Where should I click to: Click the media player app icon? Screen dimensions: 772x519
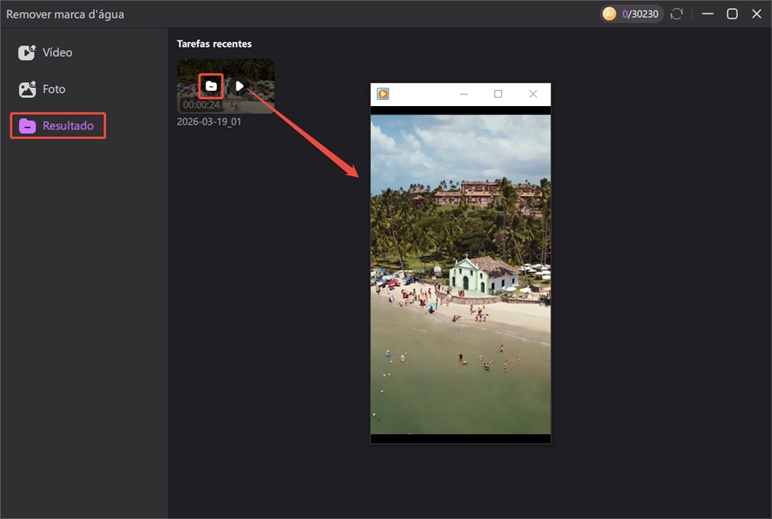[383, 94]
